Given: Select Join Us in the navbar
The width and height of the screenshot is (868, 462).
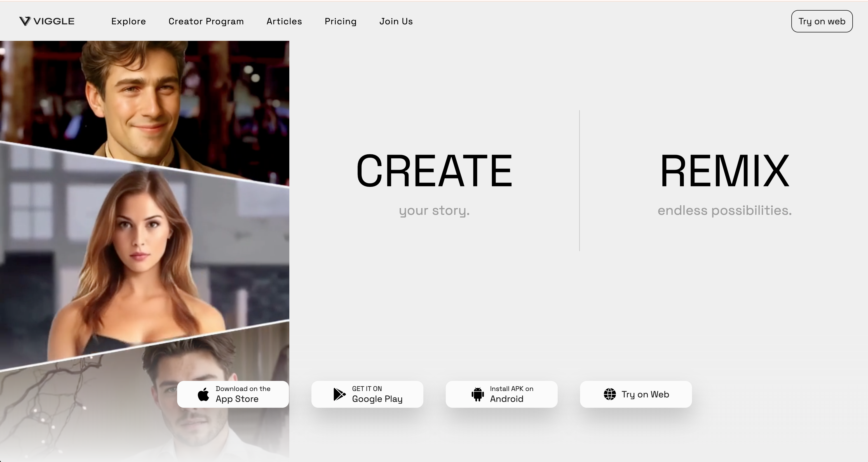Looking at the screenshot, I should (396, 21).
